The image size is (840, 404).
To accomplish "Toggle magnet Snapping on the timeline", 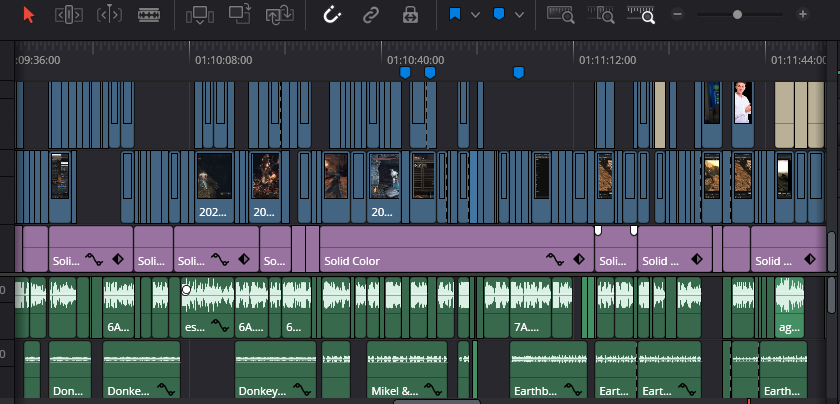I will click(x=332, y=15).
